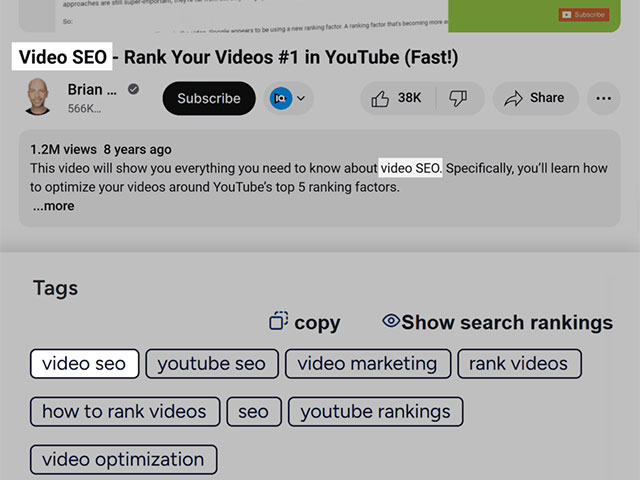Screen dimensions: 640x480
Task: Select the 'video optimization' tag
Action: point(123,460)
